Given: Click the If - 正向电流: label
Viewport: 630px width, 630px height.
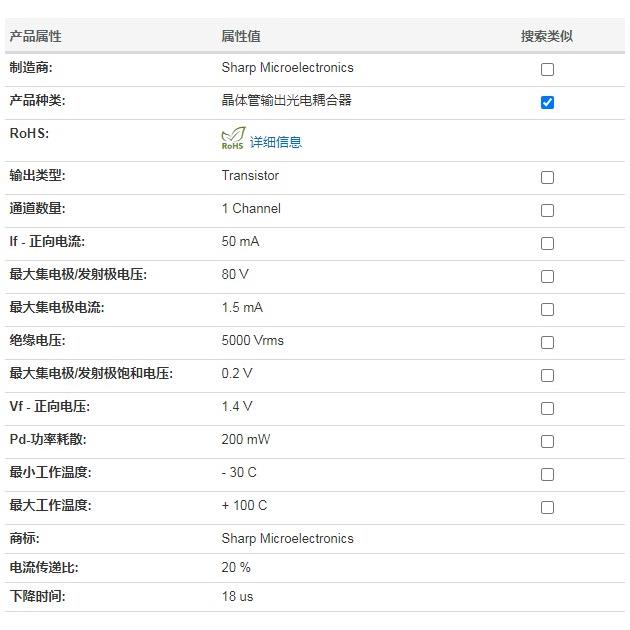Looking at the screenshot, I should point(47,241).
